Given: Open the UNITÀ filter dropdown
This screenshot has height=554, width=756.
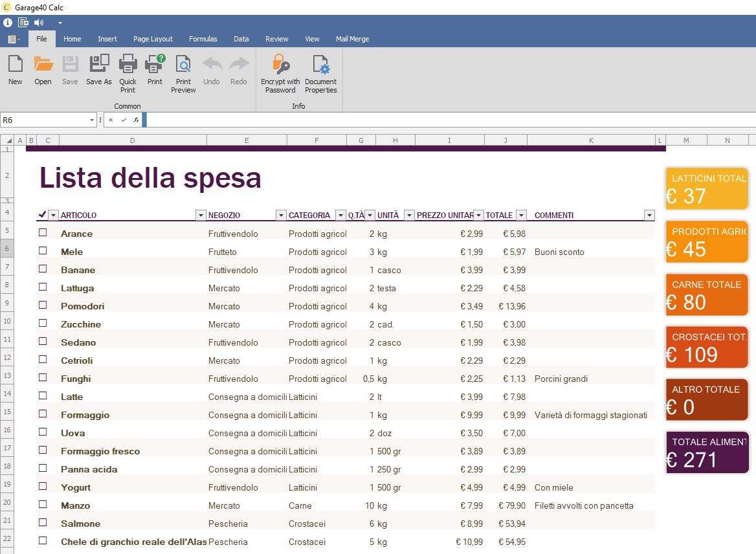Looking at the screenshot, I should click(x=409, y=215).
